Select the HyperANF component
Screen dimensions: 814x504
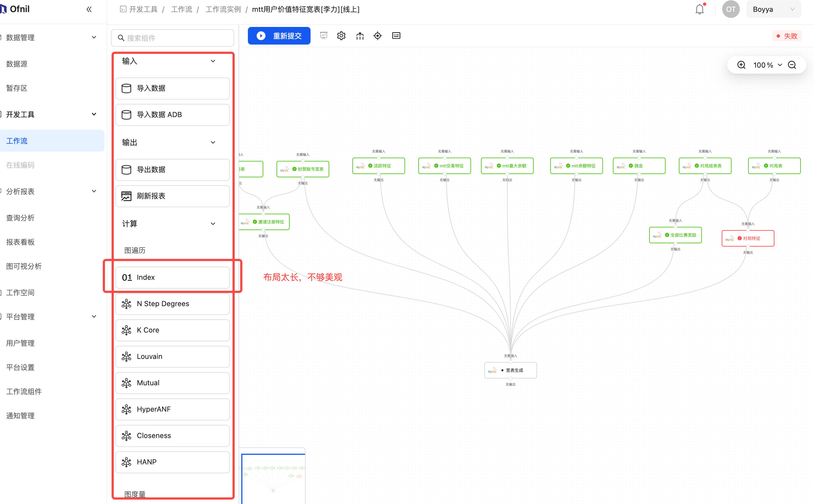(172, 409)
